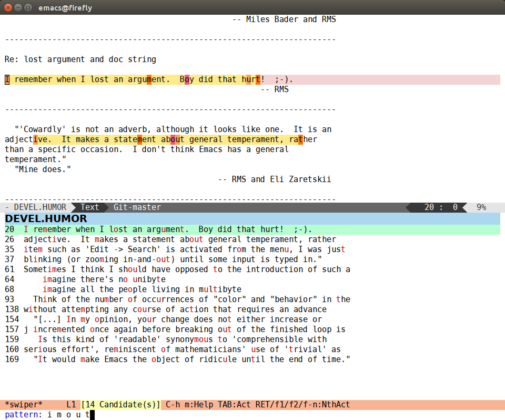The height and width of the screenshot is (420, 505).
Task: Click the 'TAB:Act' hint in the mode line
Action: [234, 405]
